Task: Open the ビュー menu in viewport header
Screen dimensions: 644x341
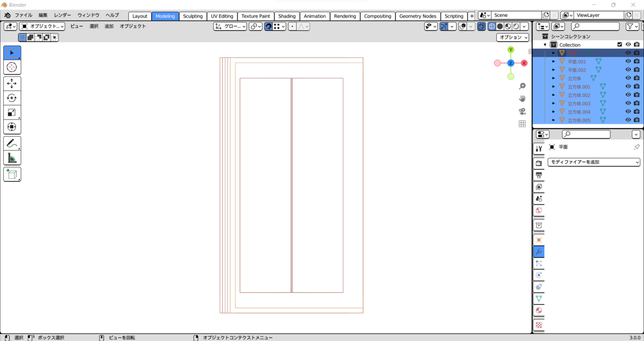Action: [76, 26]
